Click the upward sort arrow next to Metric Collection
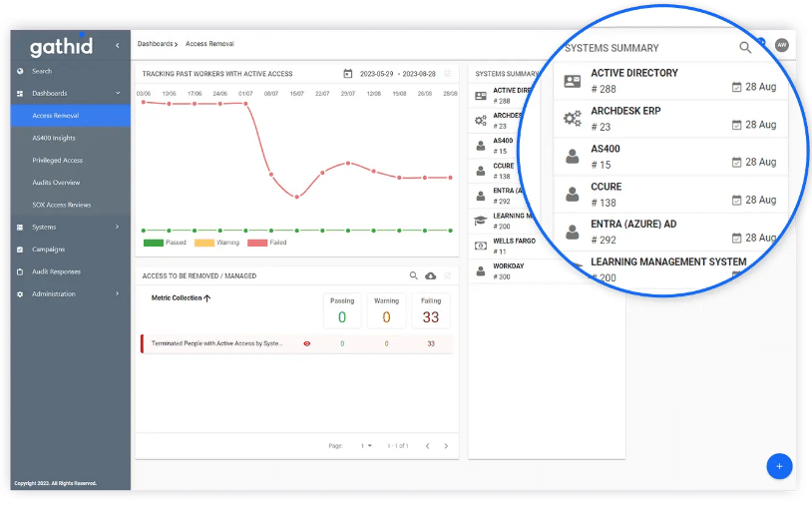Image resolution: width=812 pixels, height=519 pixels. (207, 298)
